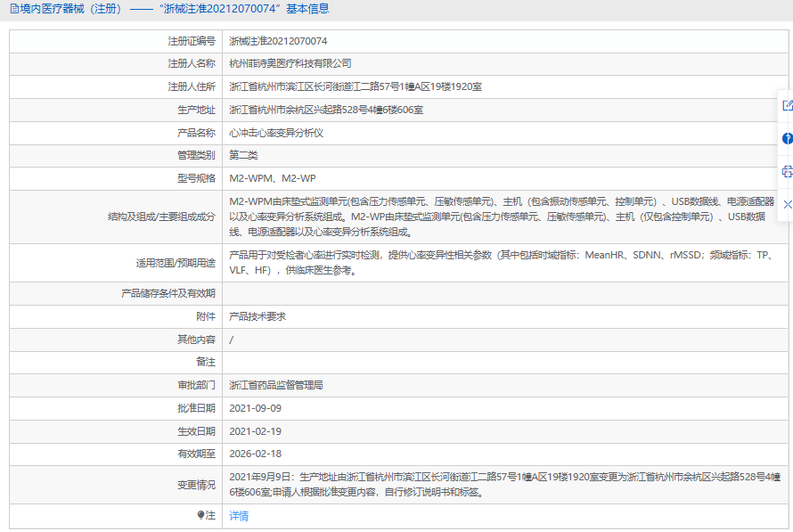Click the 注册证编号 row label

pyautogui.click(x=192, y=41)
